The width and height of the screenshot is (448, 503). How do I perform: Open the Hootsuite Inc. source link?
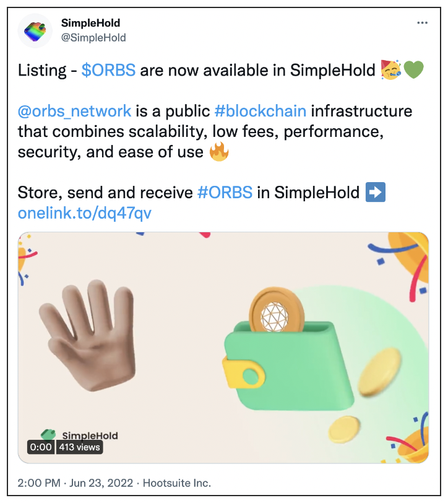(177, 483)
